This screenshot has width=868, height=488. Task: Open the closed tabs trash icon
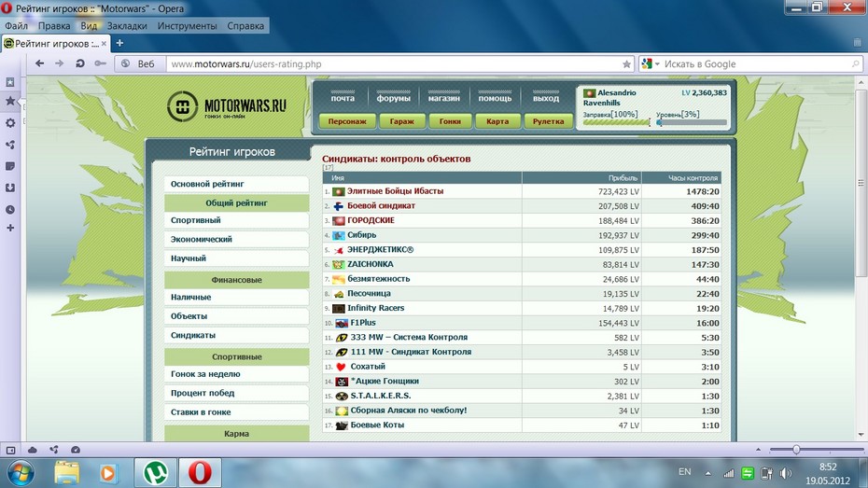coord(857,42)
